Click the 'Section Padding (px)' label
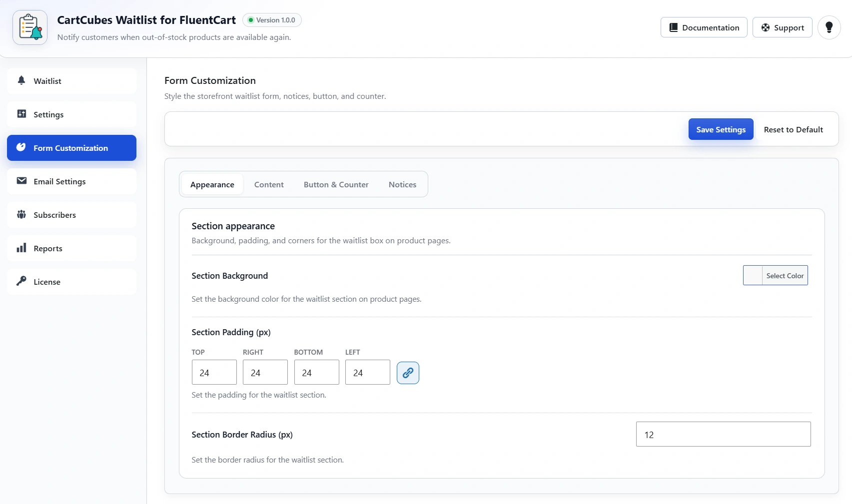Screen dimensions: 852x504 point(231,332)
